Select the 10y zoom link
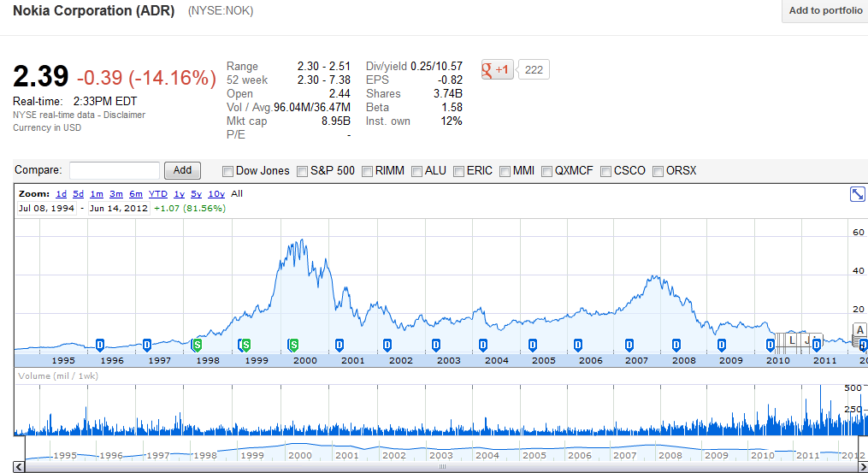This screenshot has width=868, height=473. 216,194
